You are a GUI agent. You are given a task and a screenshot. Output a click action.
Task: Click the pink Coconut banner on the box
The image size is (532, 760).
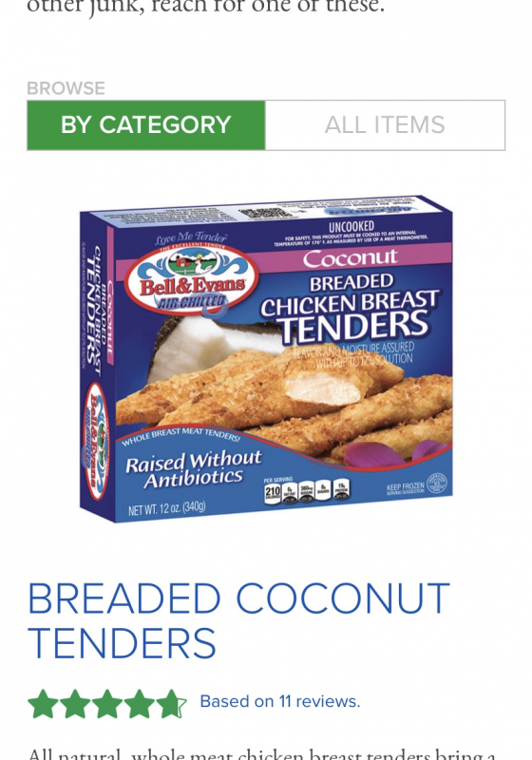pyautogui.click(x=351, y=257)
